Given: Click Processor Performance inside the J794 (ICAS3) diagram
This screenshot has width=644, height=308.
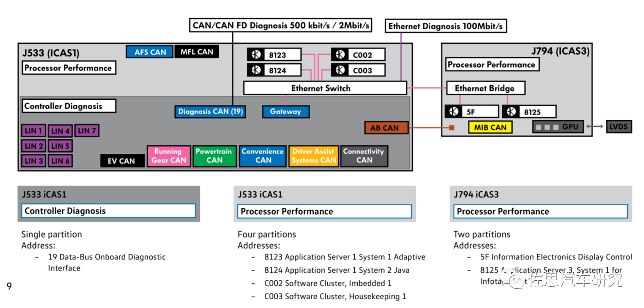Looking at the screenshot, I should coord(492,64).
